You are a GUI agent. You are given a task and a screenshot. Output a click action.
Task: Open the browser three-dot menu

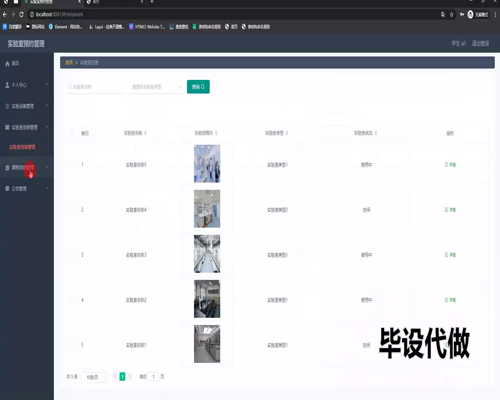click(496, 14)
